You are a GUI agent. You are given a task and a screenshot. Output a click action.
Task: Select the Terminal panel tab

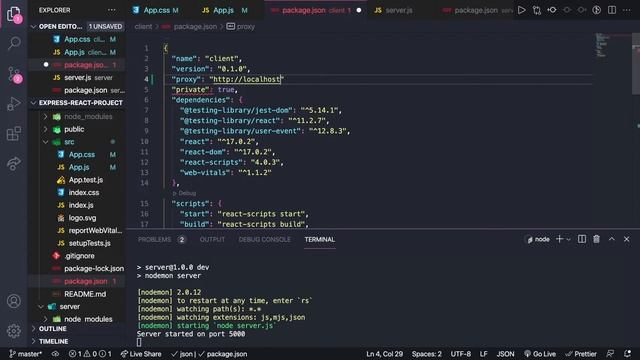(320, 240)
